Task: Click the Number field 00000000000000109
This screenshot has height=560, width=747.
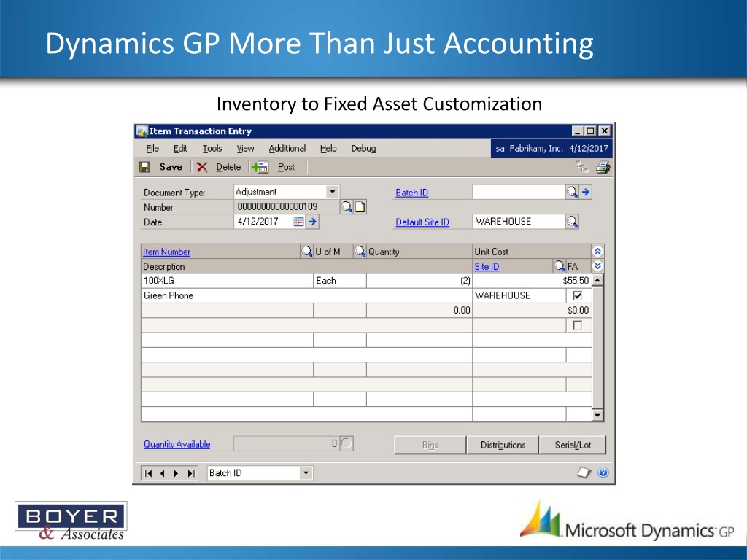Action: coord(286,206)
